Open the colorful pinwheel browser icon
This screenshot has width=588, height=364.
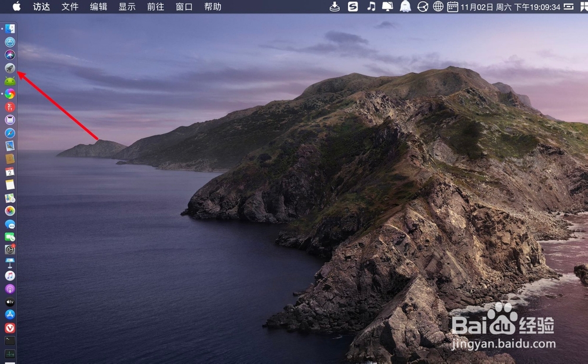pyautogui.click(x=10, y=93)
